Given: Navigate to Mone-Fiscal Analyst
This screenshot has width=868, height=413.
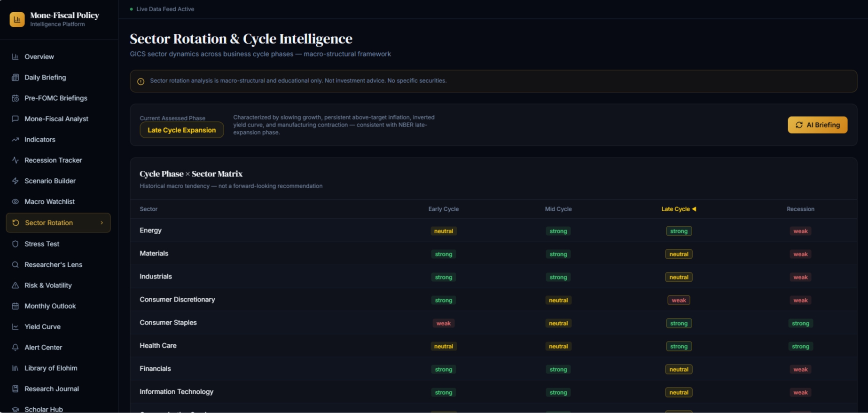Looking at the screenshot, I should 58,119.
